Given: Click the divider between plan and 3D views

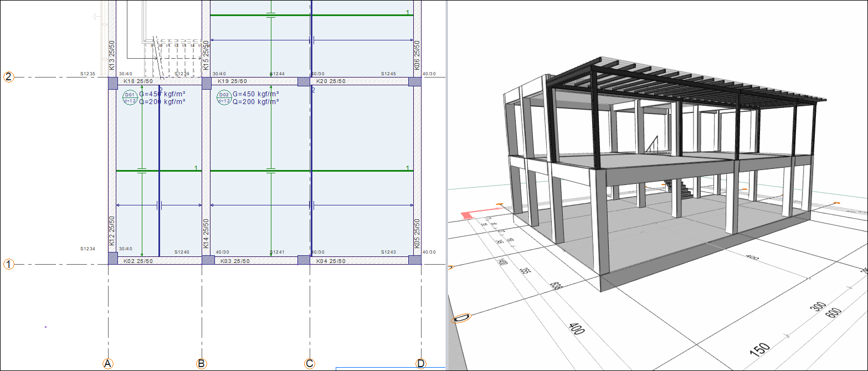Looking at the screenshot, I should [x=446, y=166].
